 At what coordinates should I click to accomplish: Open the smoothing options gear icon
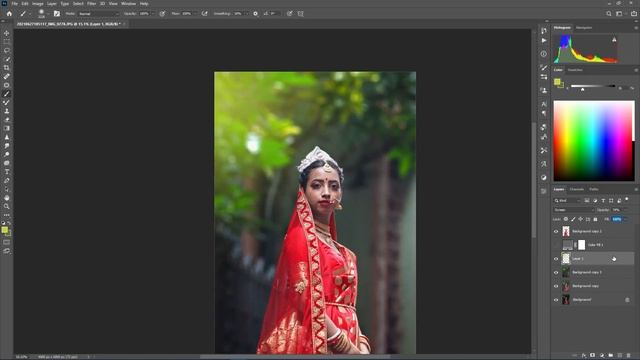256,13
